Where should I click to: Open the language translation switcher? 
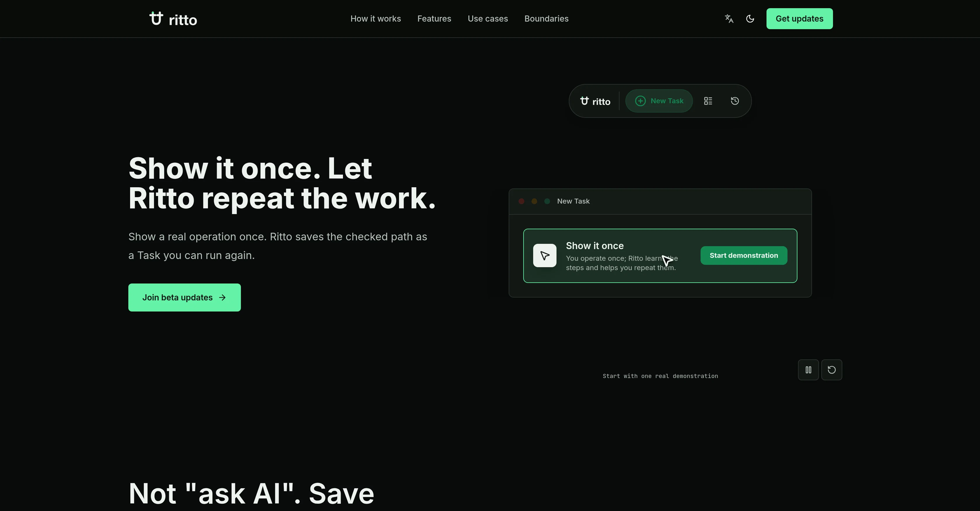729,19
